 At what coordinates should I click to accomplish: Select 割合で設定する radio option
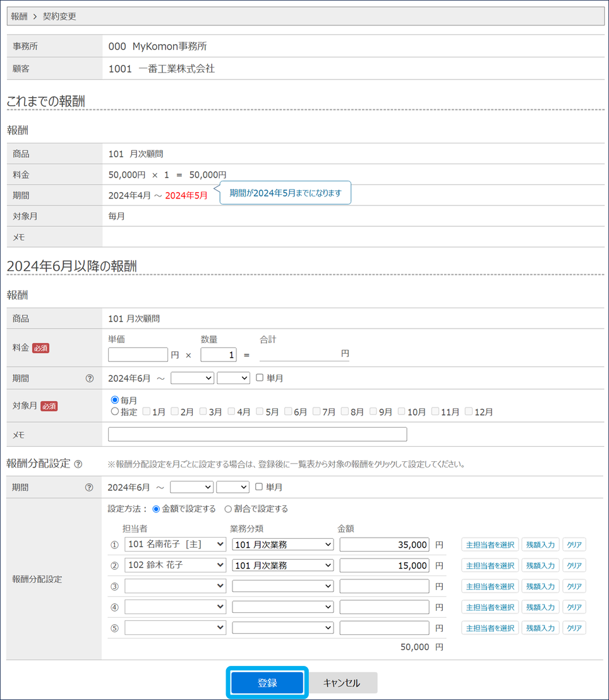pyautogui.click(x=228, y=509)
